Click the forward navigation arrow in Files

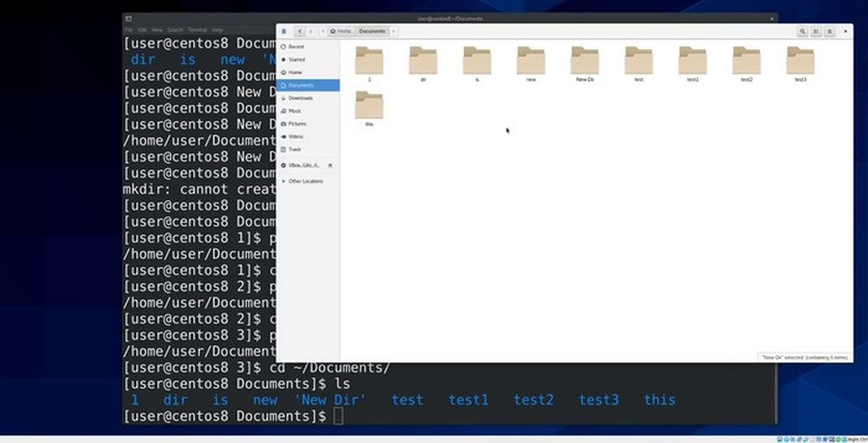coord(311,31)
